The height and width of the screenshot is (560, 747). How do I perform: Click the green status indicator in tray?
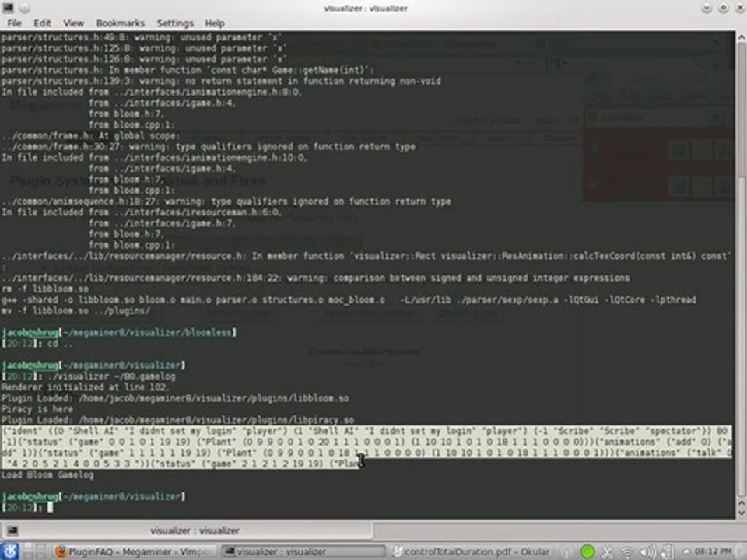pyautogui.click(x=587, y=551)
